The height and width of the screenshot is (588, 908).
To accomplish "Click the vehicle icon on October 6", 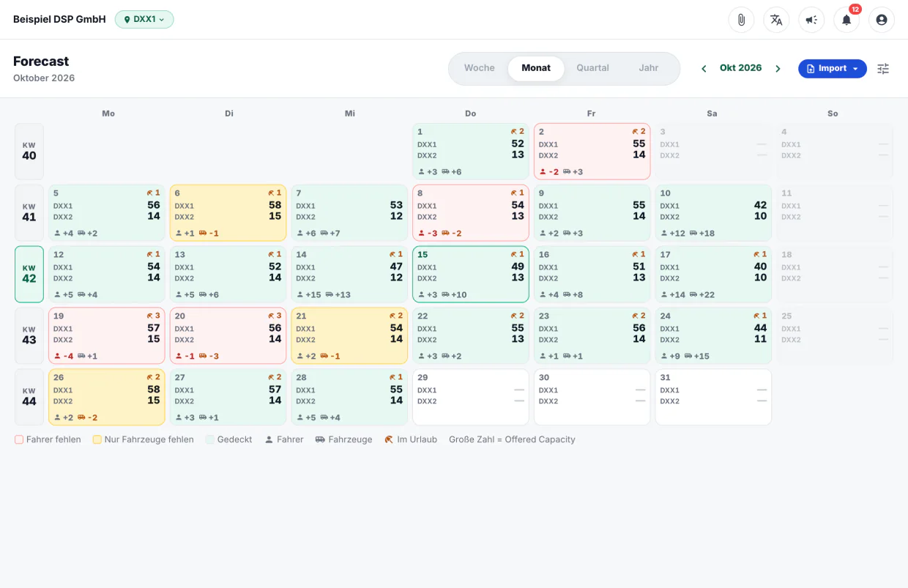I will (x=202, y=234).
